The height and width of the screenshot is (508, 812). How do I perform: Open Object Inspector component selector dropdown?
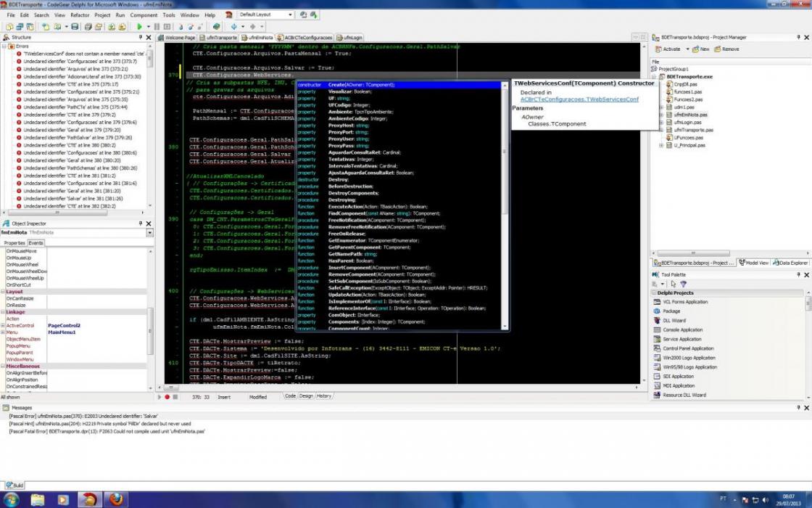[x=149, y=233]
